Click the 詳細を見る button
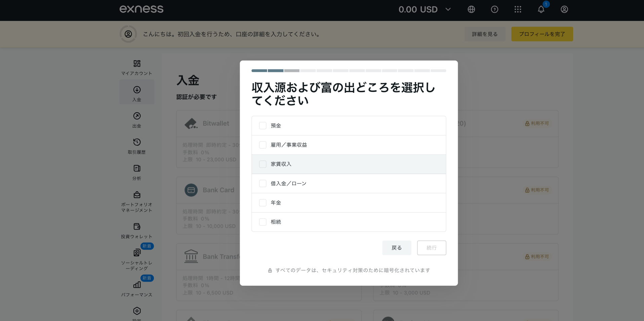644x321 pixels. point(485,34)
